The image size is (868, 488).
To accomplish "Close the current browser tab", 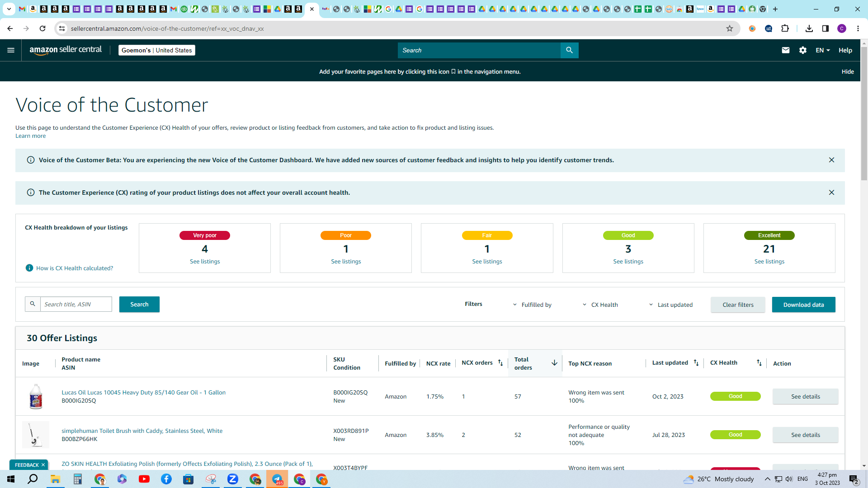I will [x=312, y=9].
